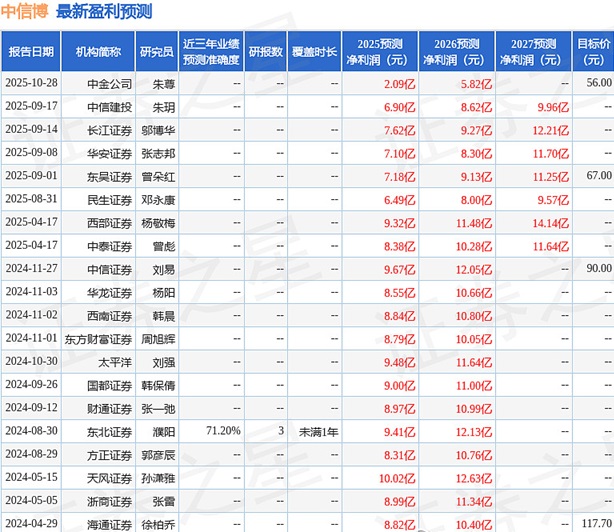The image size is (614, 532).
Task: Select institution 太平洋
Action: [115, 362]
